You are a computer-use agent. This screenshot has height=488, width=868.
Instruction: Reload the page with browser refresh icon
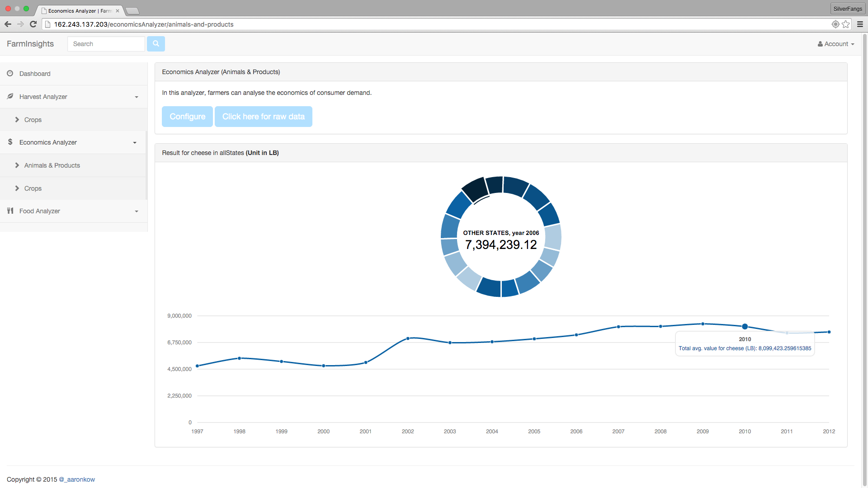[x=33, y=24]
